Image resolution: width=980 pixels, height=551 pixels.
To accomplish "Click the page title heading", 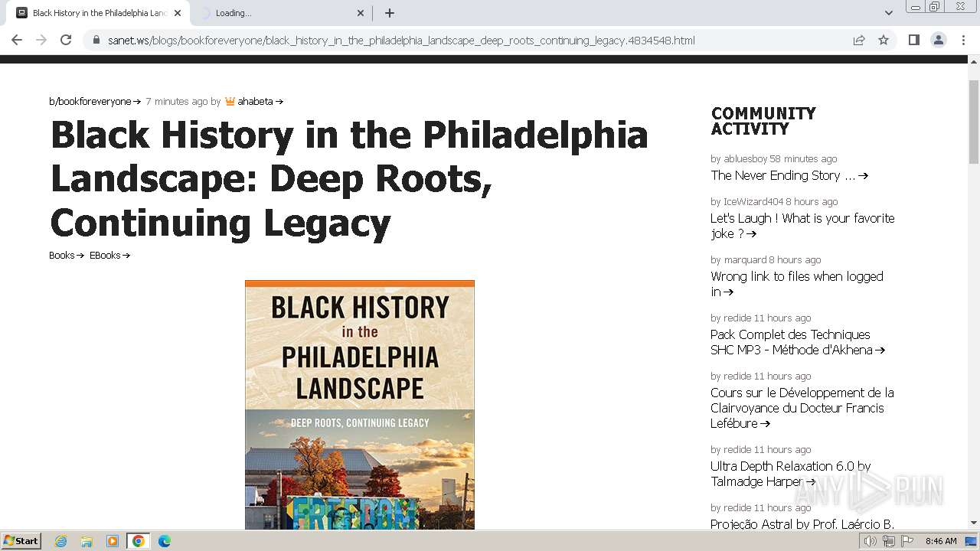I will pos(349,179).
